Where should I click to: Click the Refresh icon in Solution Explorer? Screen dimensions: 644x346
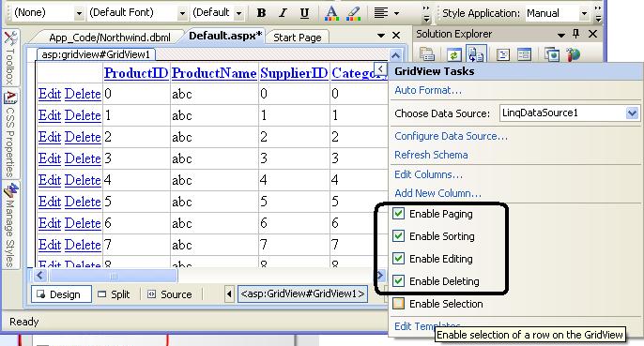[x=453, y=54]
